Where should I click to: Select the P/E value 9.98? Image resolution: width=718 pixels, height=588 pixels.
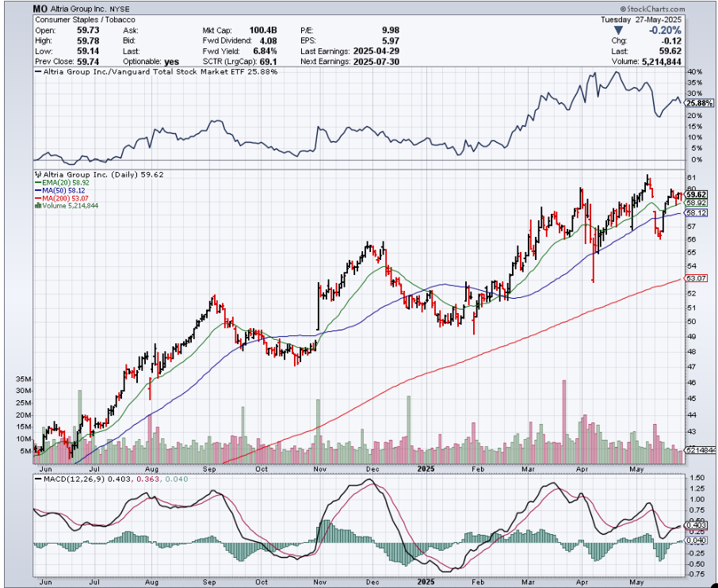[391, 30]
